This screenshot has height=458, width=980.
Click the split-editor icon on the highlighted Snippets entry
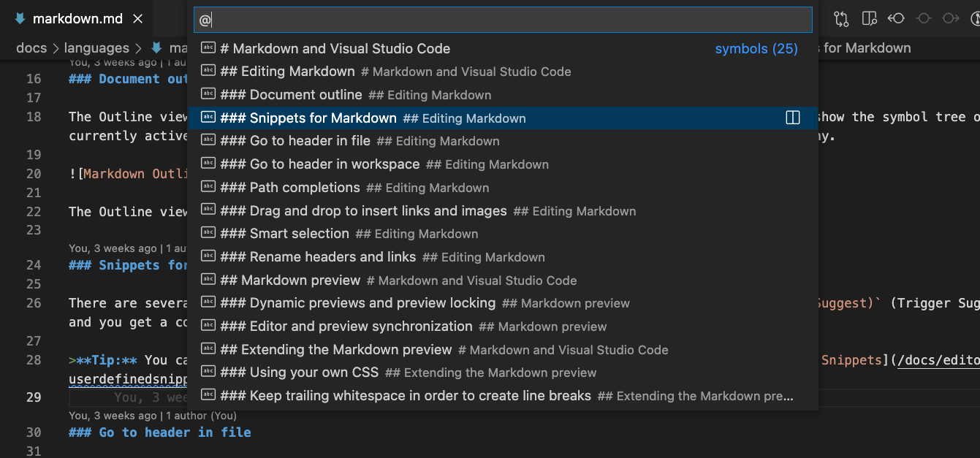793,117
